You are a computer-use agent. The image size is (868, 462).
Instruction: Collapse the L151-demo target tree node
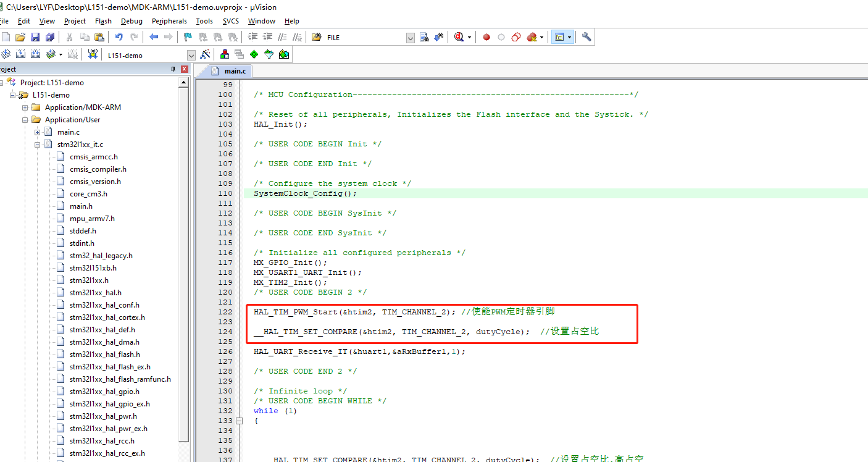pos(13,94)
